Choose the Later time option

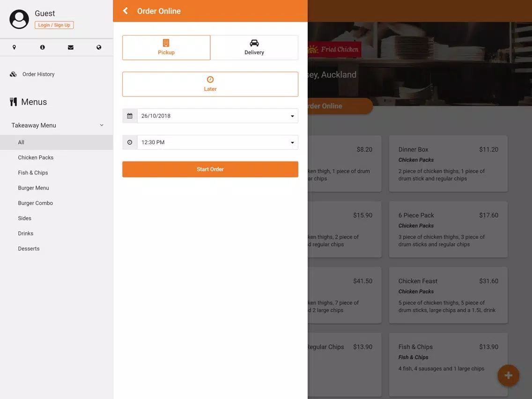[210, 84]
